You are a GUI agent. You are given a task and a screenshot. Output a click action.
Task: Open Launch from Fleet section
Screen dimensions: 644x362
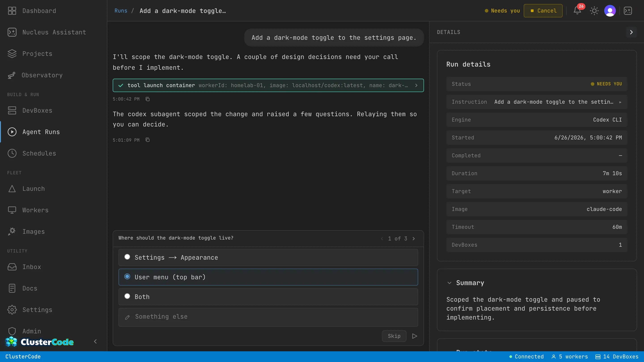34,189
